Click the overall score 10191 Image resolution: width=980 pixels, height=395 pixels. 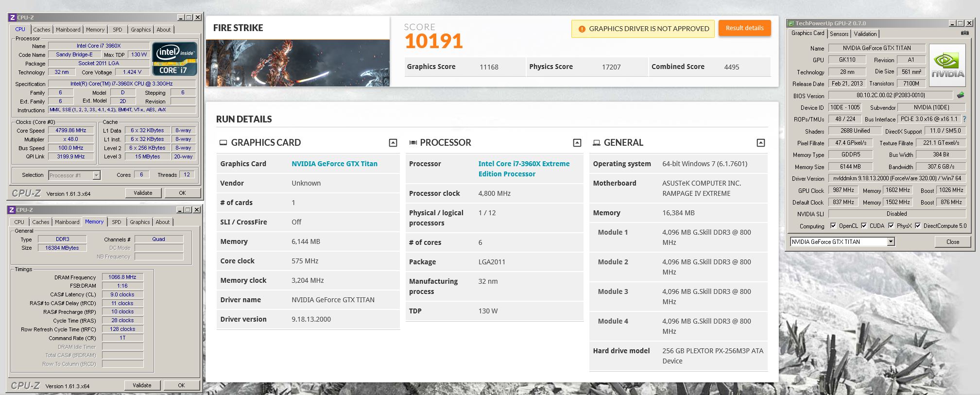pyautogui.click(x=433, y=41)
